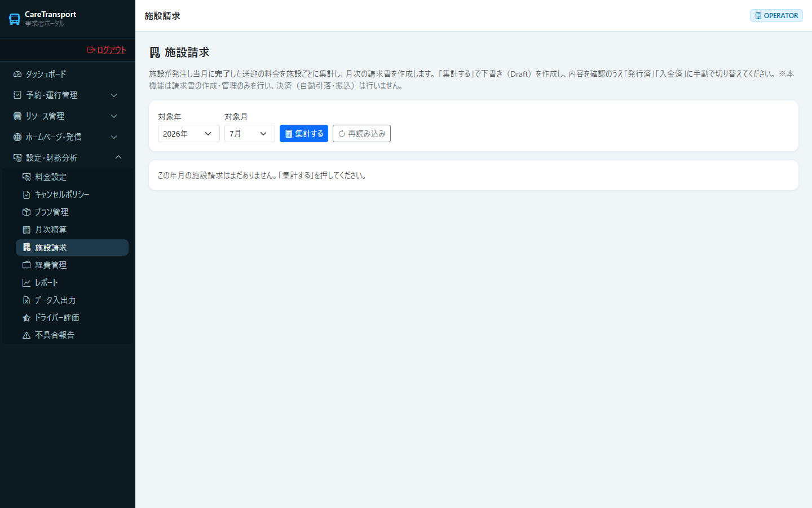The height and width of the screenshot is (508, 812).
Task: Click the red ログアウト link
Action: (x=107, y=50)
